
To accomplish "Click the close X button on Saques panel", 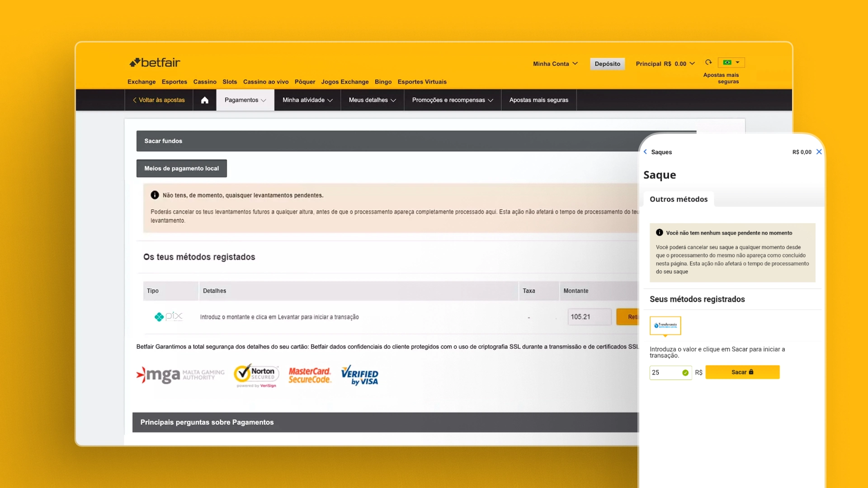I will (x=819, y=152).
